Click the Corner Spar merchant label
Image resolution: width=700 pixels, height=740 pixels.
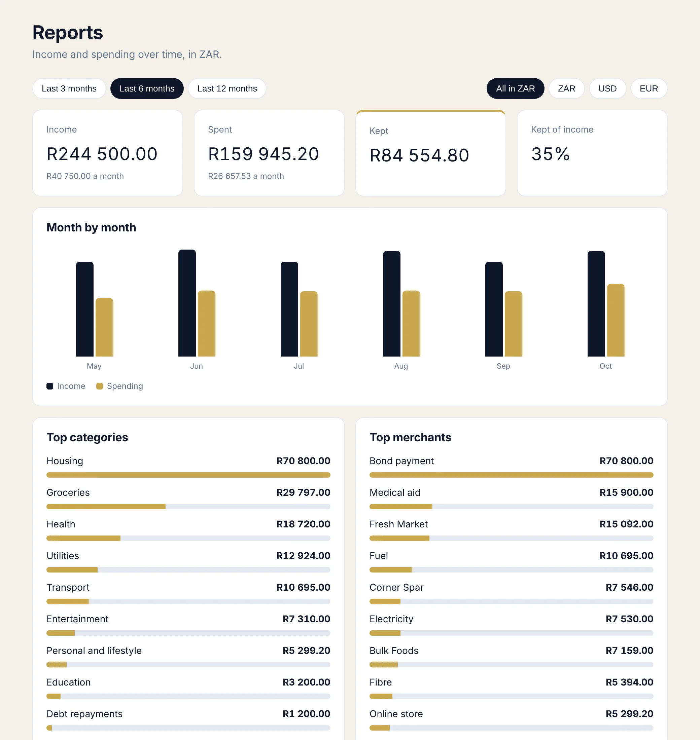coord(396,587)
